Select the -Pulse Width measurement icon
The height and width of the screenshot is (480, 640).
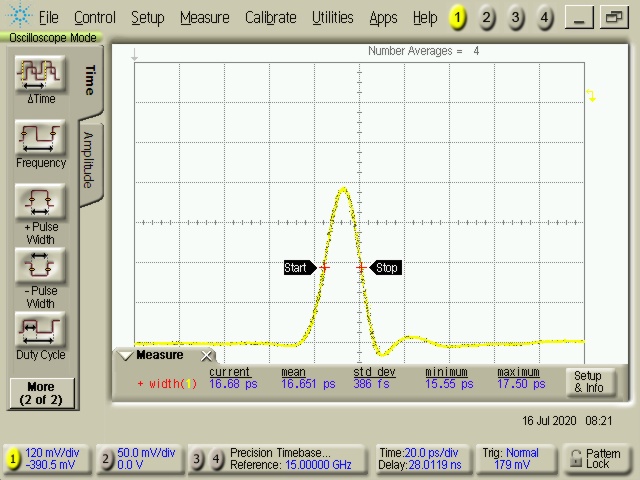[41, 267]
